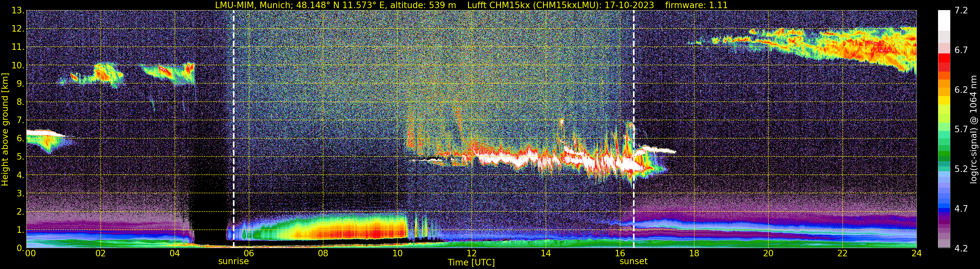Click the colorbar tick label "5.2"
Screen dimensions: 980x269
(961, 169)
